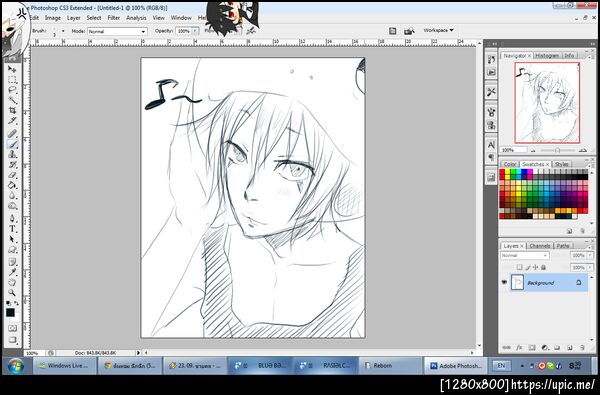Select the Healing Brush tool

[12, 134]
